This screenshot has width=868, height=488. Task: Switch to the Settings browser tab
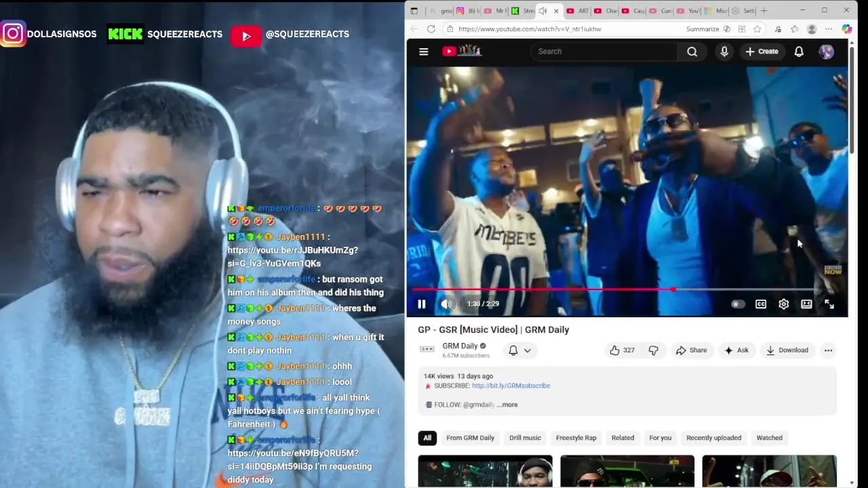[743, 11]
